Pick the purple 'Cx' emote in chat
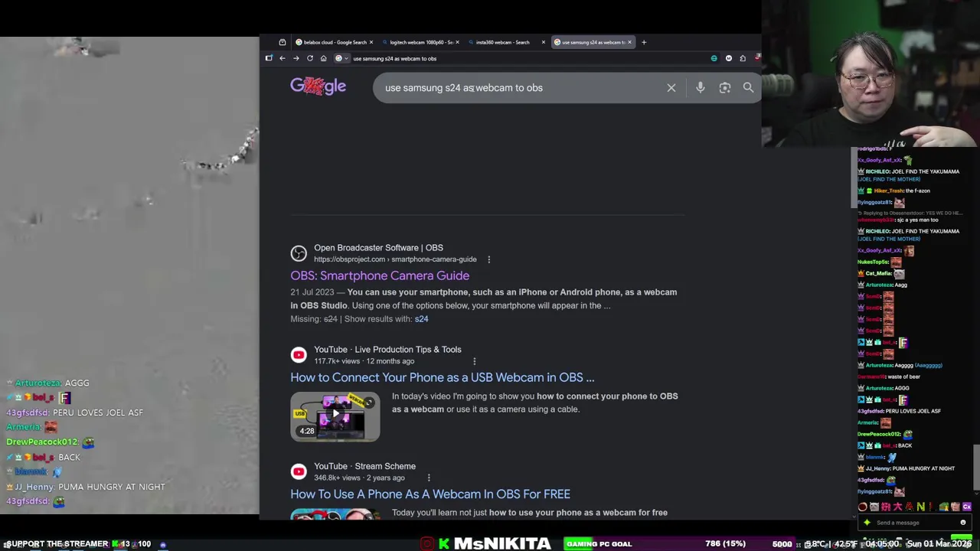This screenshot has width=980, height=551. pyautogui.click(x=967, y=507)
